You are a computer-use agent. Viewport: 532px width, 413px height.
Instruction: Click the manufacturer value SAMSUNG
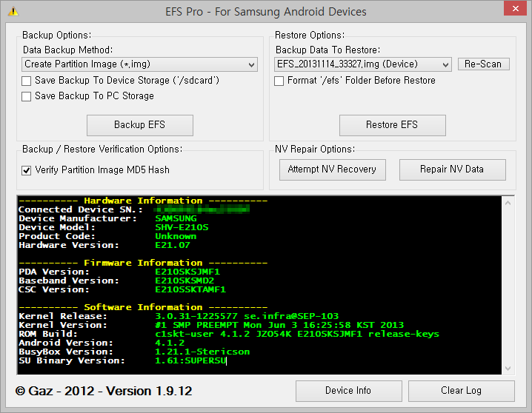176,218
